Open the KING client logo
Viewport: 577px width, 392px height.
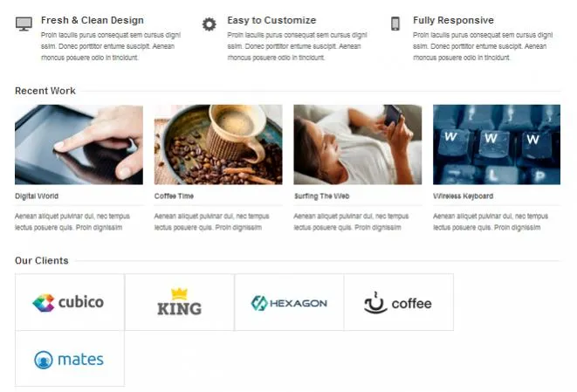[180, 302]
